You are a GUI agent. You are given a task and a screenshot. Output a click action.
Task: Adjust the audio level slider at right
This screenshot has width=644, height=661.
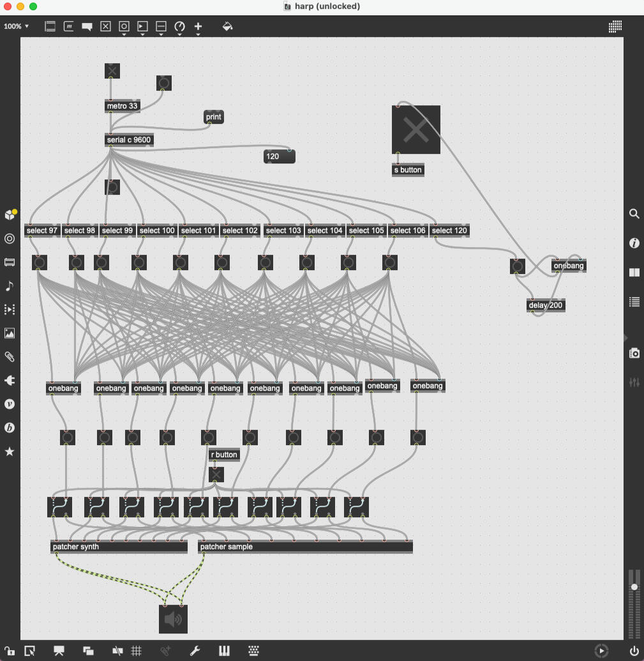click(634, 587)
